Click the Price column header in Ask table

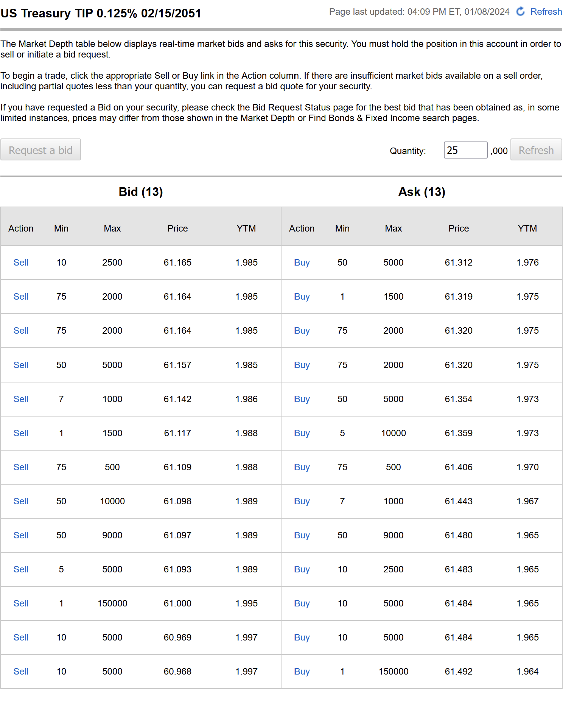point(459,229)
